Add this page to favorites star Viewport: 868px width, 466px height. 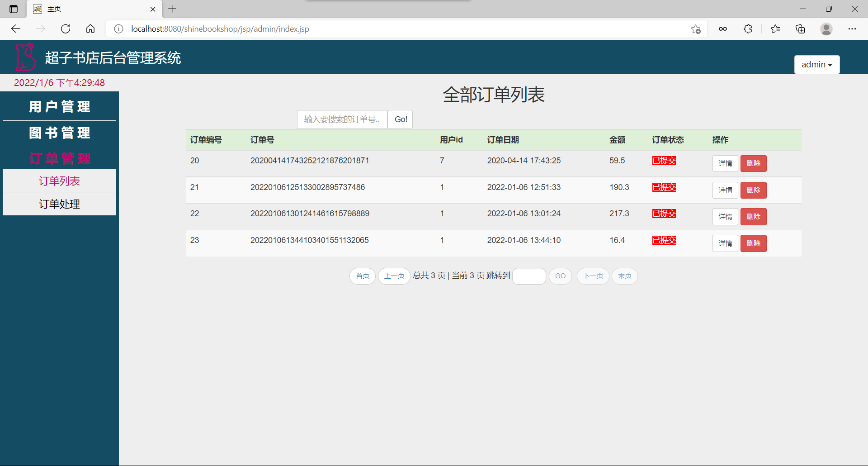[x=696, y=29]
